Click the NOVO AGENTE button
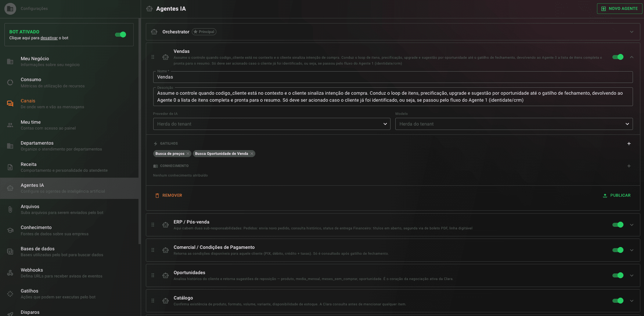Viewport: 644px width, 316px height. click(619, 8)
